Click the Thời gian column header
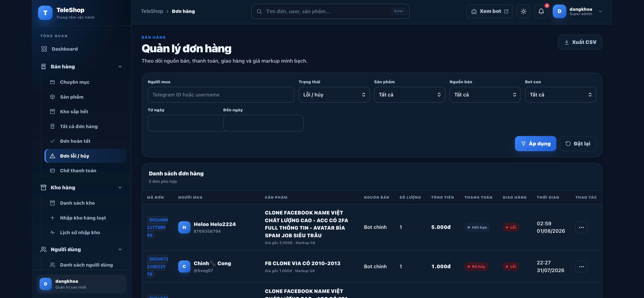The height and width of the screenshot is (298, 644). tap(548, 197)
